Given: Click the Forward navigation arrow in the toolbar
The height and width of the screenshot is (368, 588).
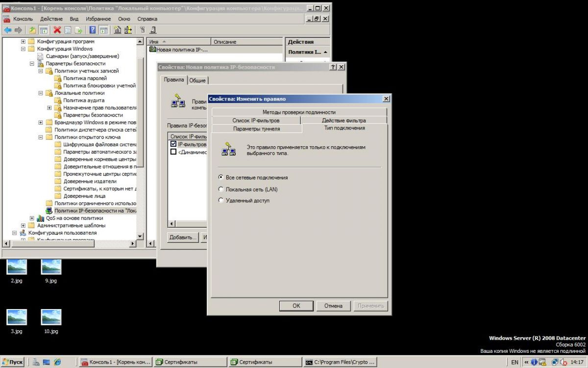Looking at the screenshot, I should 18,29.
